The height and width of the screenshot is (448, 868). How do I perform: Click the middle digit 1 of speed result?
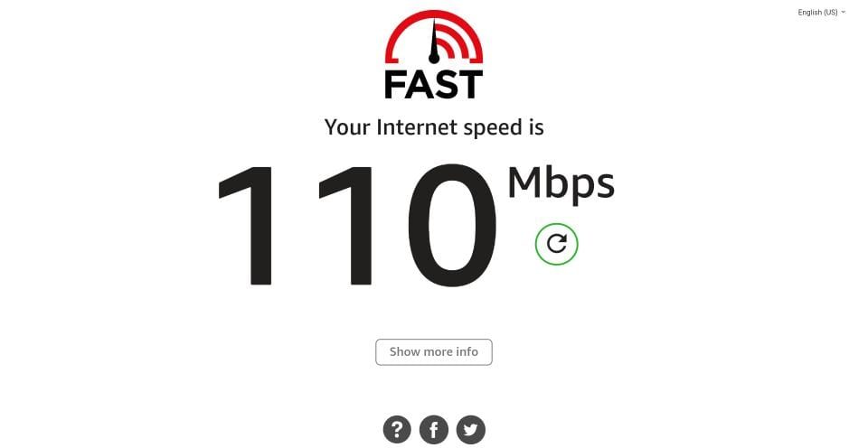[345, 226]
